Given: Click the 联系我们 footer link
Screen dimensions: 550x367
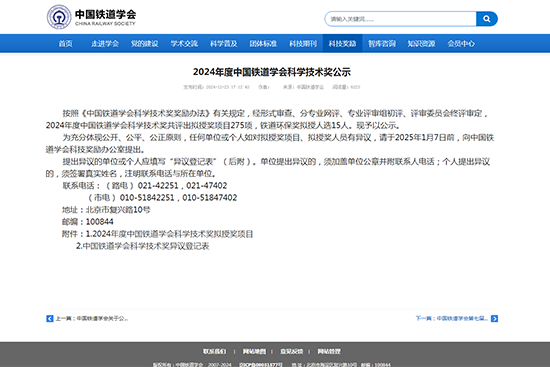Looking at the screenshot, I should [215, 351].
